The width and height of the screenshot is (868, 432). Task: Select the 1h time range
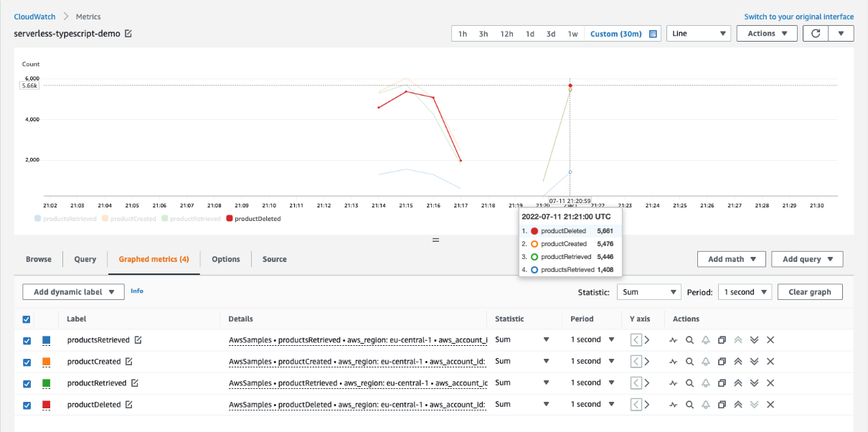(463, 34)
